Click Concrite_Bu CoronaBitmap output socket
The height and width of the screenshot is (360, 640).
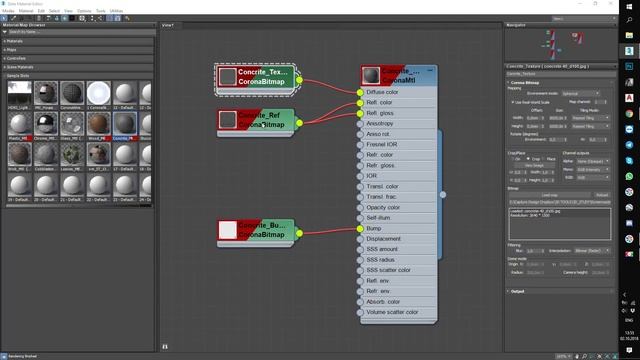[299, 233]
